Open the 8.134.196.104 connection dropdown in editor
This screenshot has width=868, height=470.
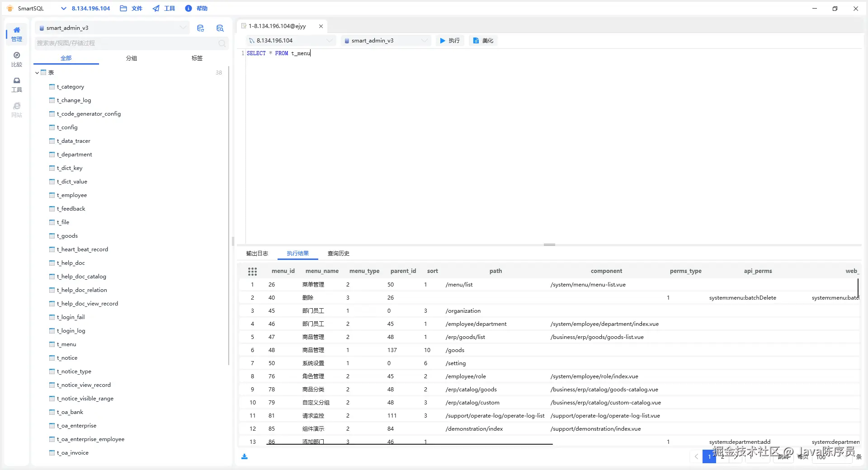click(x=291, y=41)
